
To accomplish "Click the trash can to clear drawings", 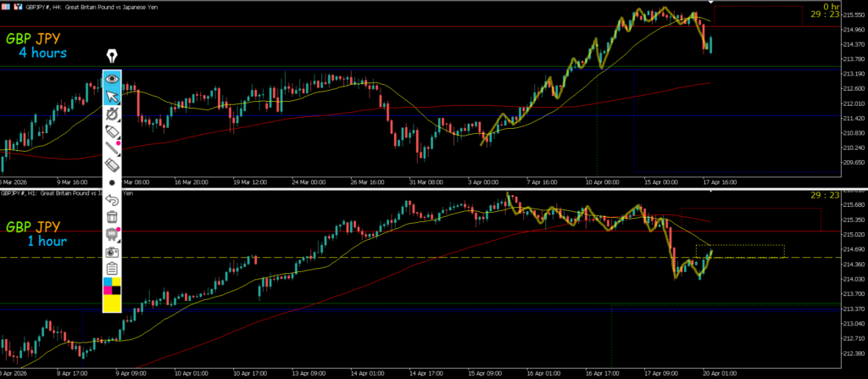I will (112, 217).
